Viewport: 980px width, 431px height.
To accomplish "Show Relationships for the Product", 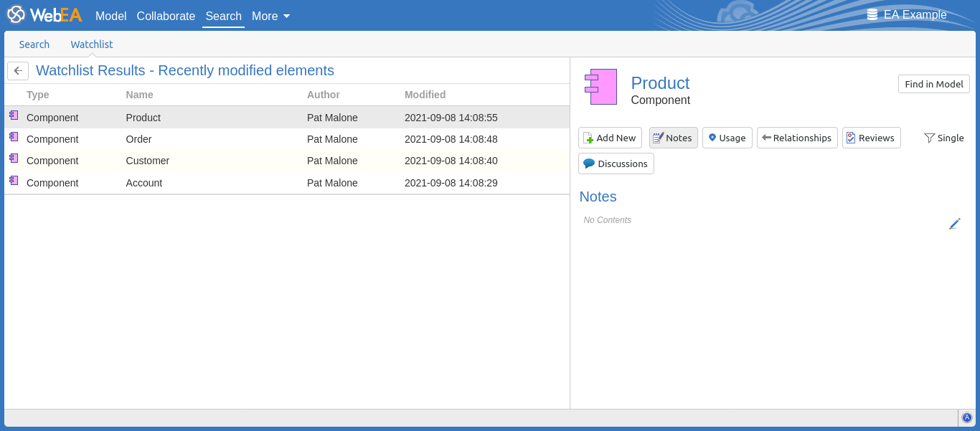I will click(796, 138).
